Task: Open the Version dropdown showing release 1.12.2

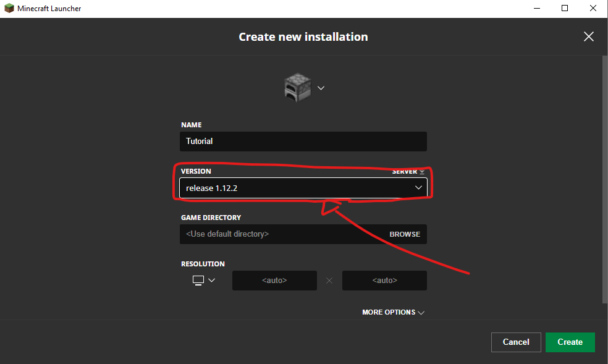Action: [x=303, y=188]
